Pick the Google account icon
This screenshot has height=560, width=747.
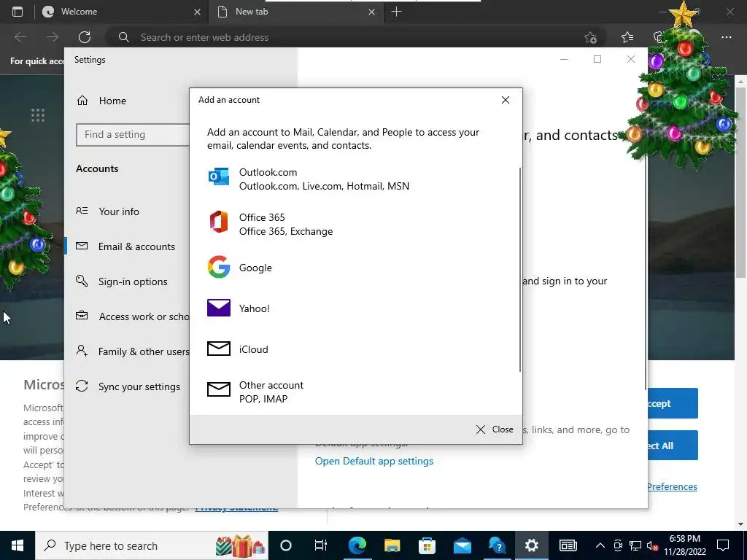(x=219, y=267)
